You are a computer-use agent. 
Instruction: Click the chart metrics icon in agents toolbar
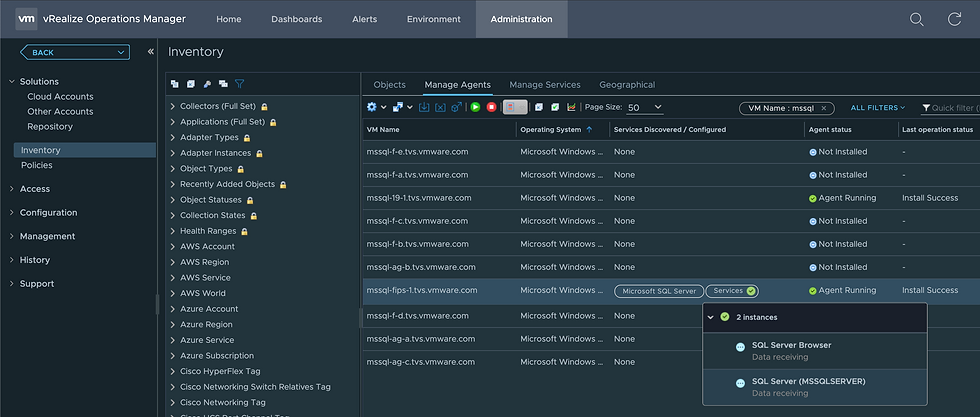(x=571, y=107)
